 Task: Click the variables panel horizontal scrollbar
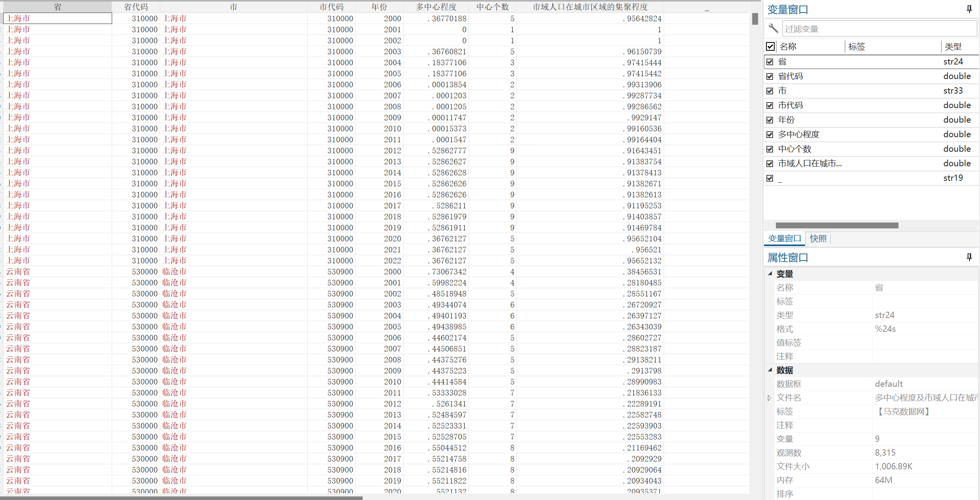pyautogui.click(x=837, y=225)
